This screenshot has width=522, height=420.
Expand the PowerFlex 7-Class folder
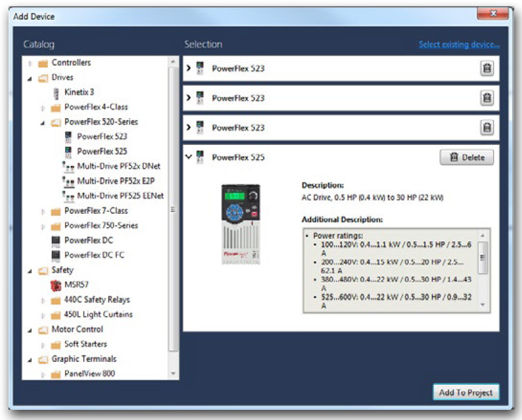(x=43, y=211)
